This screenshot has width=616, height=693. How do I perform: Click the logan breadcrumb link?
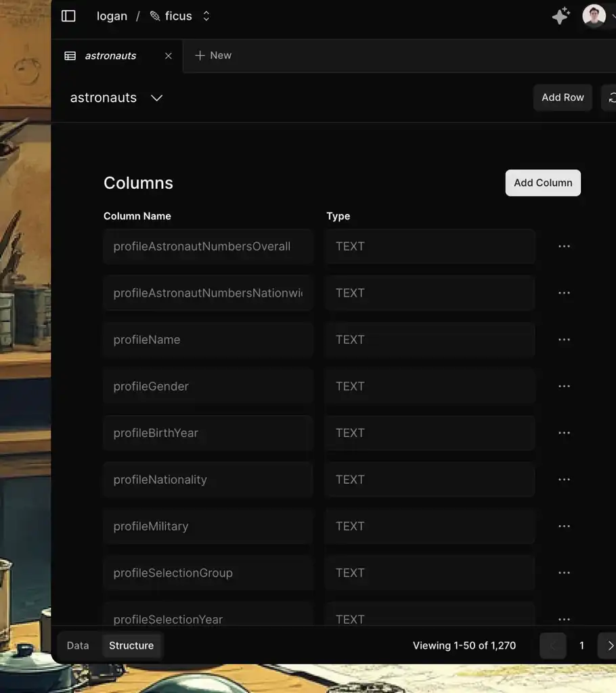click(112, 16)
